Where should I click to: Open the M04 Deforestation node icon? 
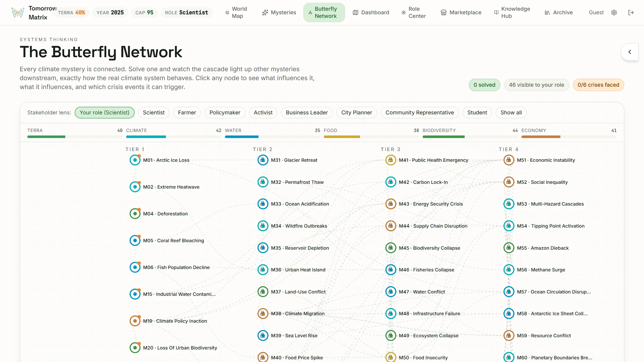coord(135,214)
